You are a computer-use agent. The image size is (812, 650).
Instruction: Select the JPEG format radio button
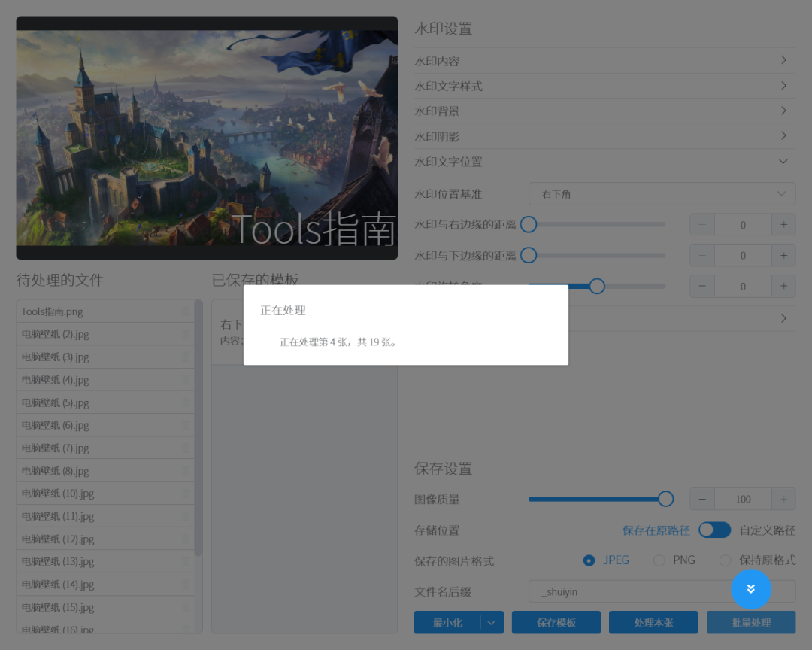click(589, 560)
